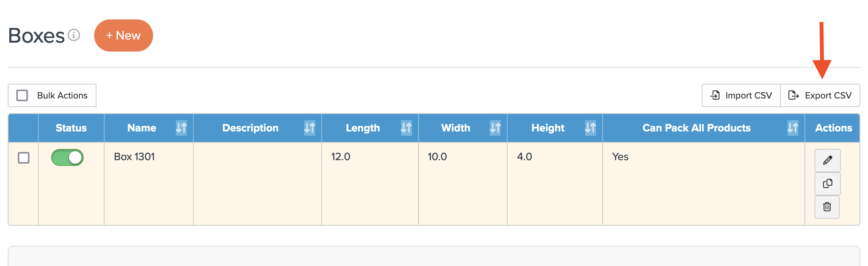The height and width of the screenshot is (266, 868).
Task: Sort by Width column arrows
Action: pos(495,128)
